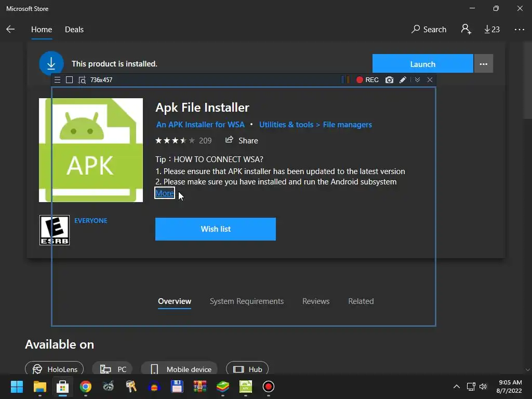The height and width of the screenshot is (399, 532).
Task: Share the app via Share button
Action: (242, 140)
